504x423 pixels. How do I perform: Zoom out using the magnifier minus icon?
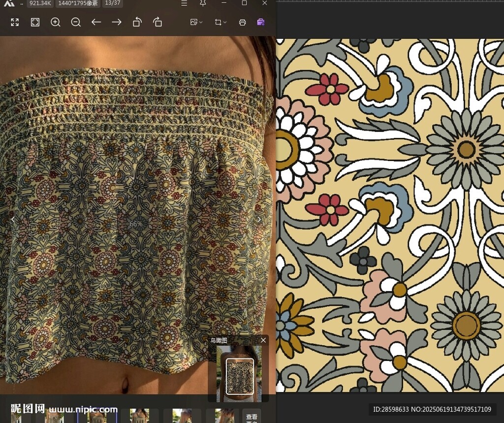click(x=76, y=22)
